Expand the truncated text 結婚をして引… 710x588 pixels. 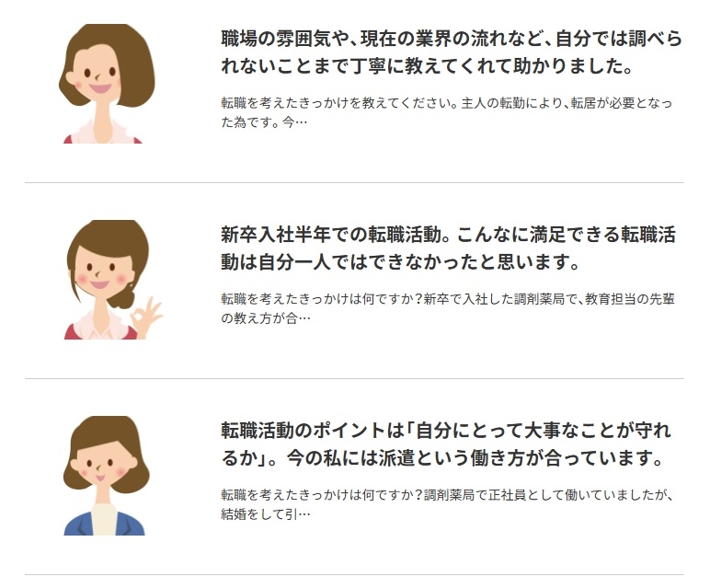coord(266,513)
